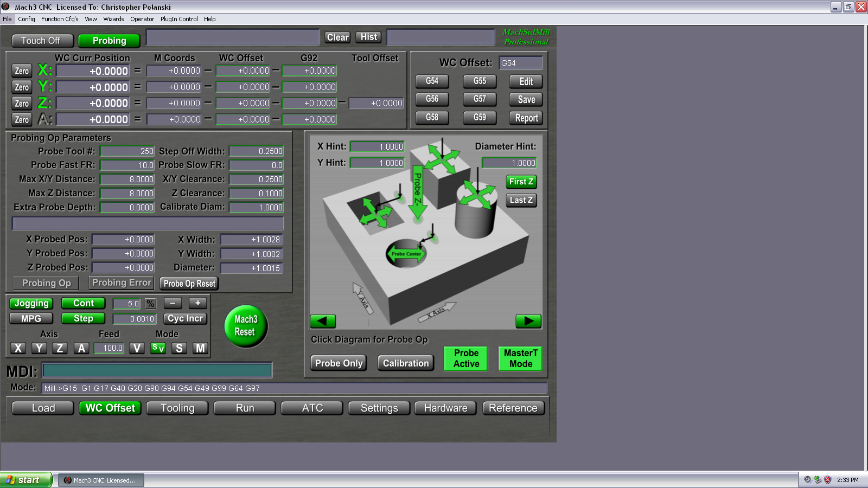Click the Probe Only button
The width and height of the screenshot is (868, 488).
[339, 363]
